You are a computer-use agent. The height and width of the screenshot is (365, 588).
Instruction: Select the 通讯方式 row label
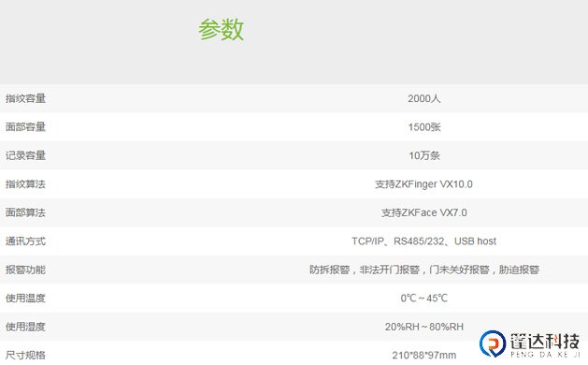point(25,241)
